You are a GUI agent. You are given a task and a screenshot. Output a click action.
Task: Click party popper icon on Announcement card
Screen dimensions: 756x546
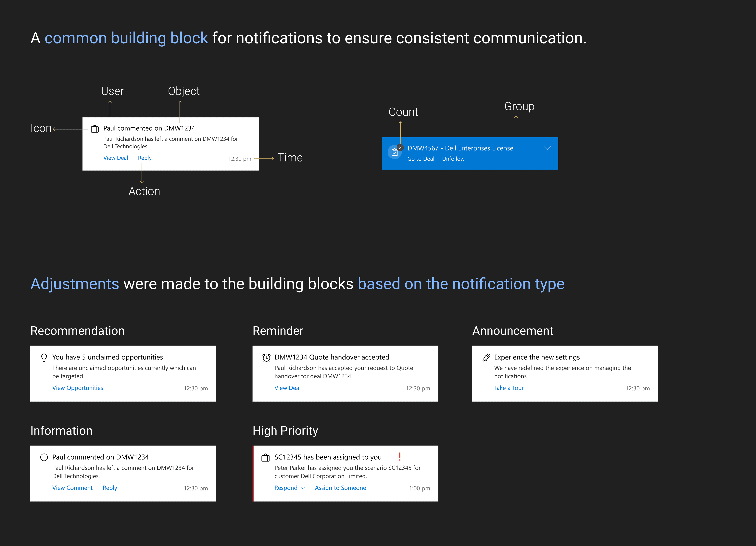486,357
